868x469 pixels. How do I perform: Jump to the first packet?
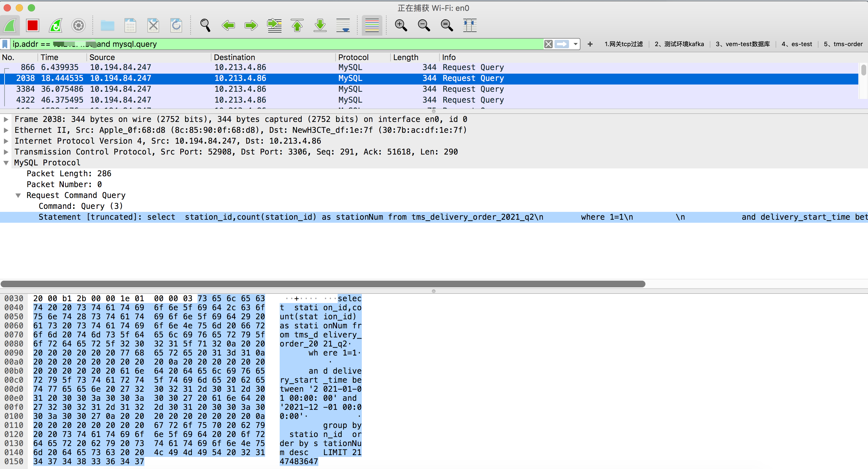[297, 26]
